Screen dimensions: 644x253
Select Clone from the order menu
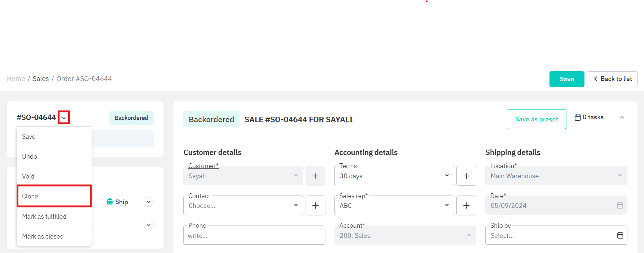tap(54, 196)
